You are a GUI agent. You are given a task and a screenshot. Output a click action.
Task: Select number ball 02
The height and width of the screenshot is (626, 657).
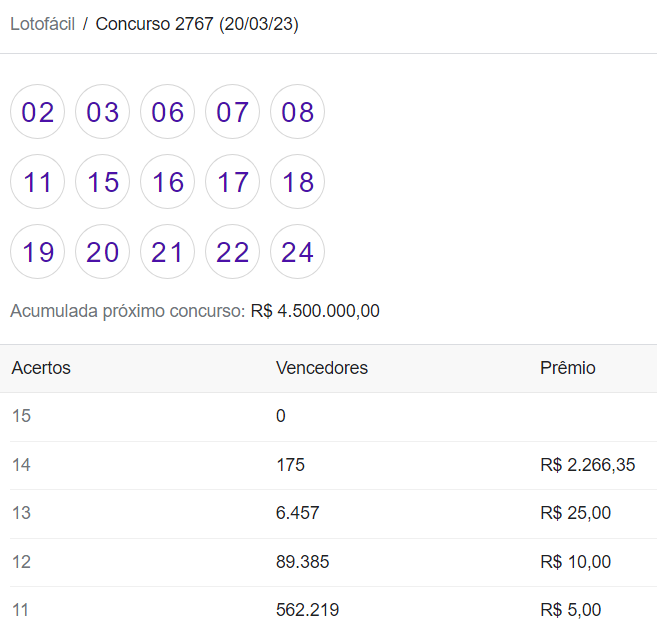[x=37, y=111]
